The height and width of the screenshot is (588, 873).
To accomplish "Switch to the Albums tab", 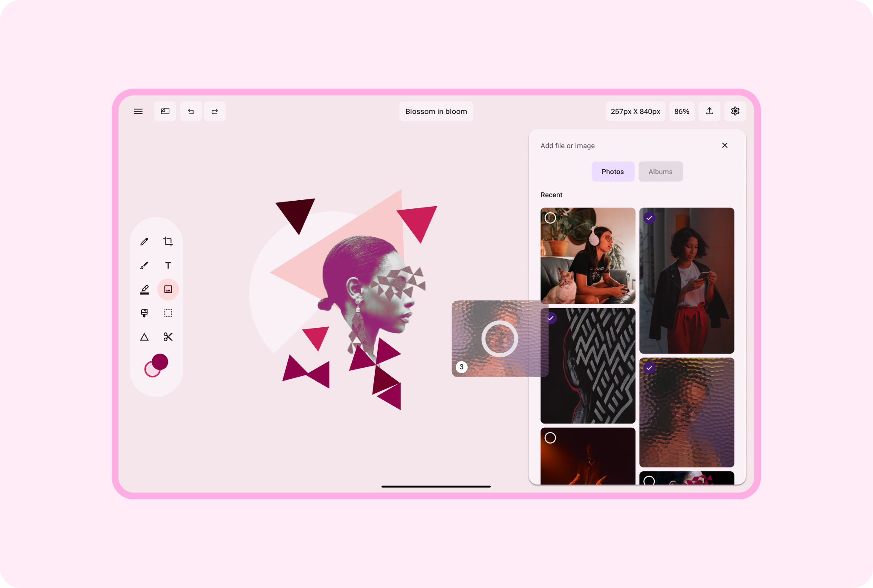I will click(660, 172).
